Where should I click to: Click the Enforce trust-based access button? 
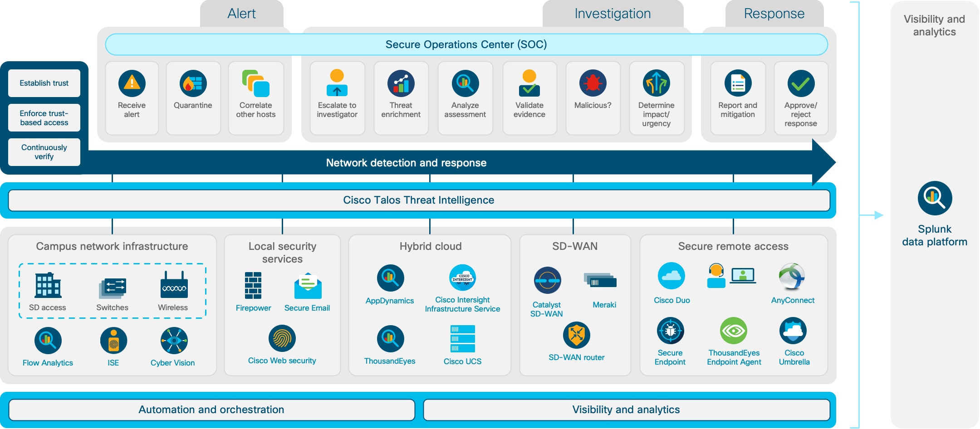[44, 118]
